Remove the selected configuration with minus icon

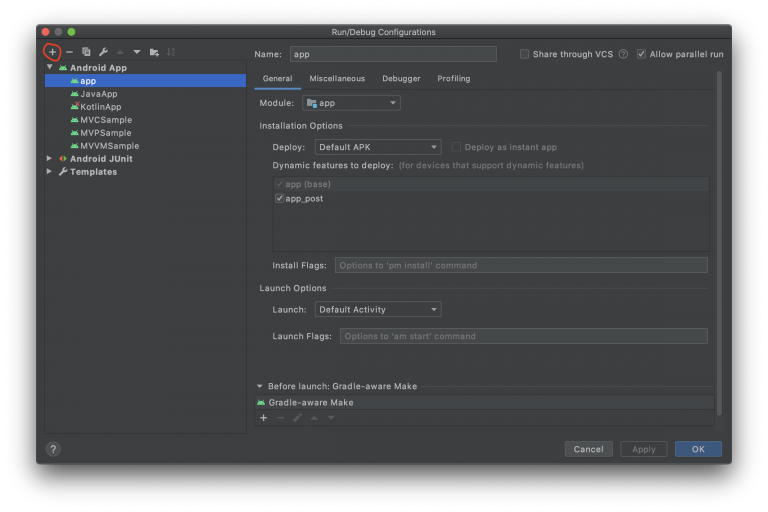(x=69, y=52)
